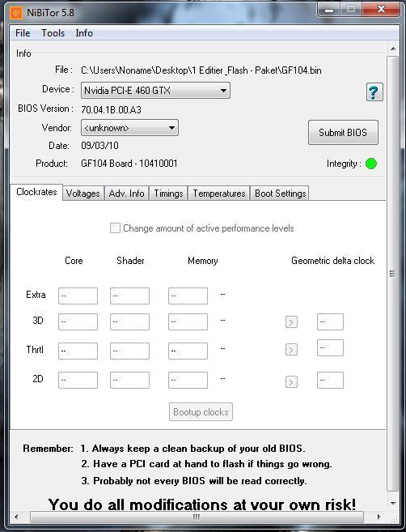Open the File menu
The height and width of the screenshot is (532, 406).
(23, 33)
